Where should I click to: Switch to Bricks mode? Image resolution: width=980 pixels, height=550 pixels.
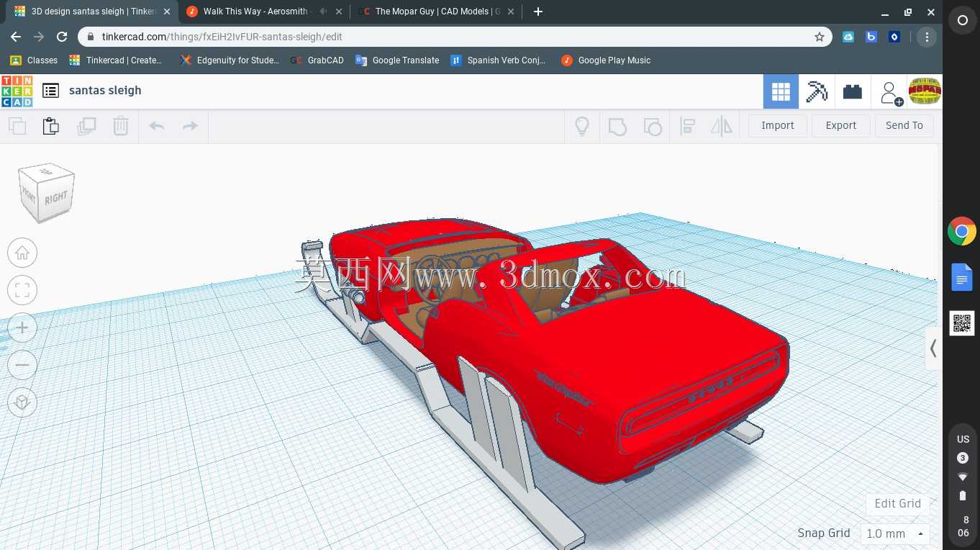coord(853,91)
